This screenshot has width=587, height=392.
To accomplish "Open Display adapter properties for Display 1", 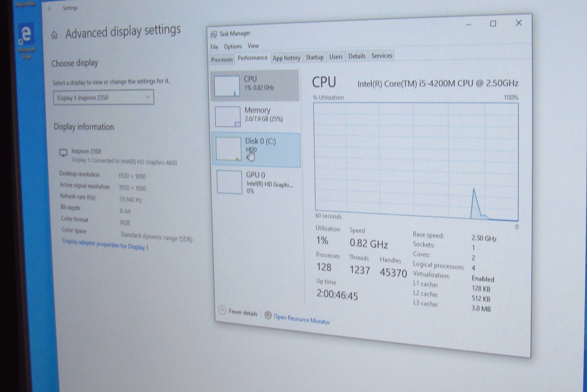I will click(x=105, y=244).
